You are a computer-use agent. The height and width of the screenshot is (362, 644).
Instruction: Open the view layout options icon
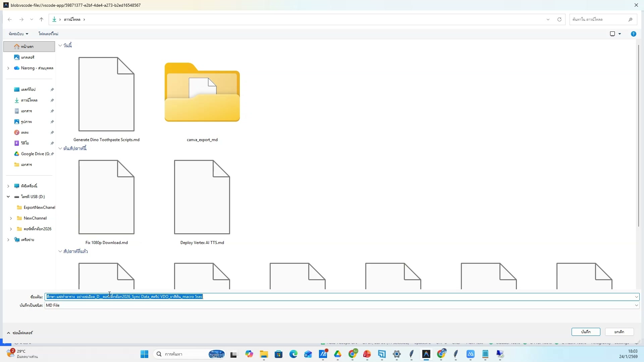(612, 34)
